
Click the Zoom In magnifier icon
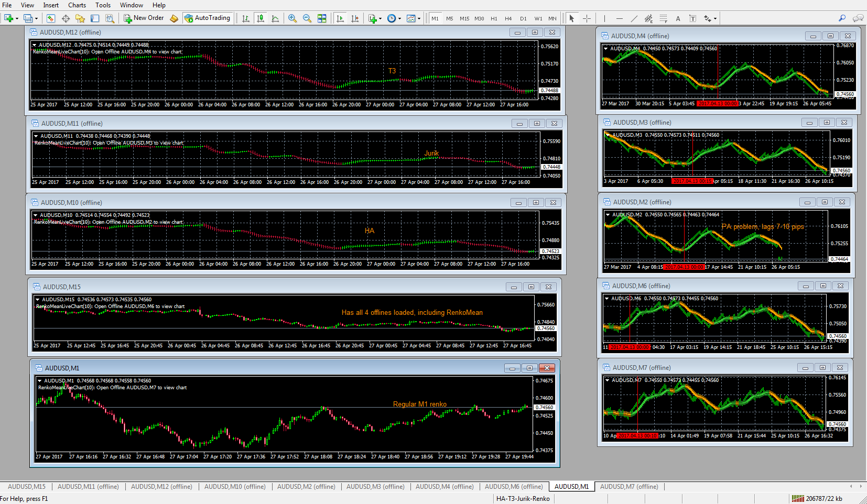[x=292, y=18]
